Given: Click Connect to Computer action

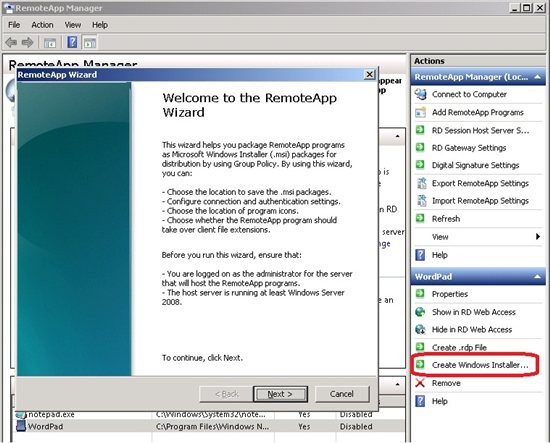Looking at the screenshot, I should point(469,94).
